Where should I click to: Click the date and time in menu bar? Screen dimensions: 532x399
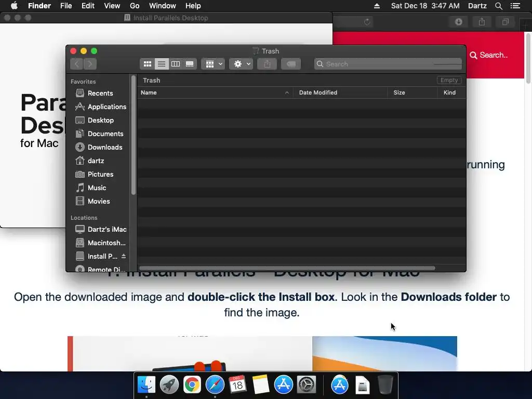coord(425,6)
